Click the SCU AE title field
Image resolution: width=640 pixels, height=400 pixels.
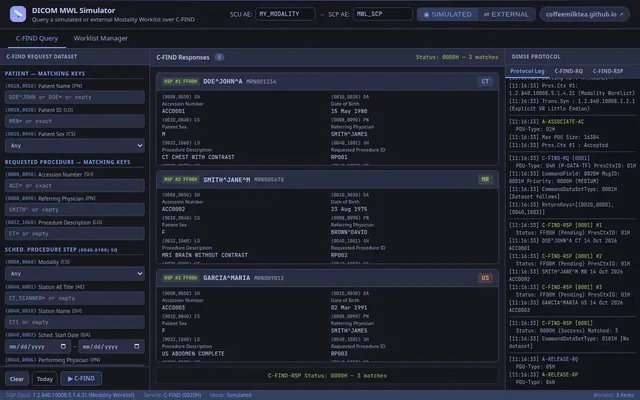tap(285, 14)
